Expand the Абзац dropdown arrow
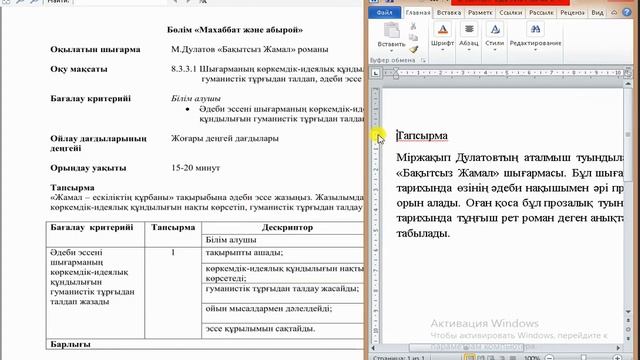 (x=469, y=50)
